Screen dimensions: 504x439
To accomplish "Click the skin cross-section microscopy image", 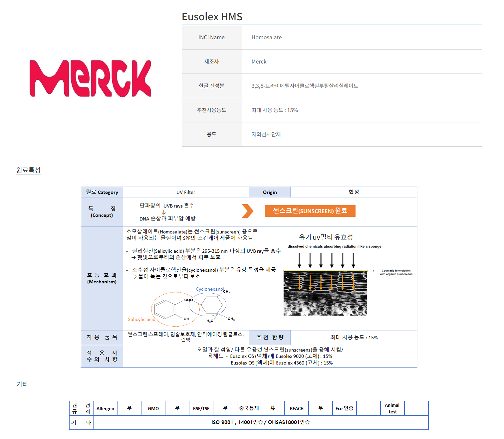I will [x=325, y=293].
